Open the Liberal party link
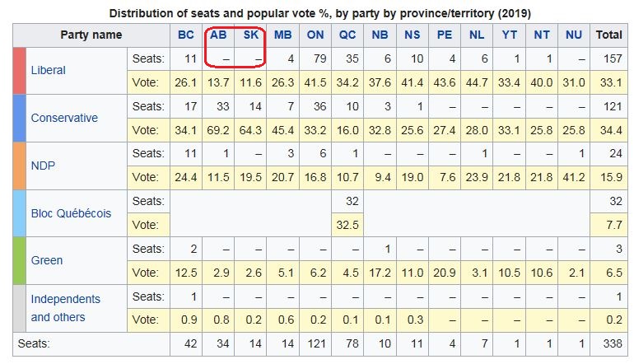Screen dimensions: 634x364 (48, 70)
